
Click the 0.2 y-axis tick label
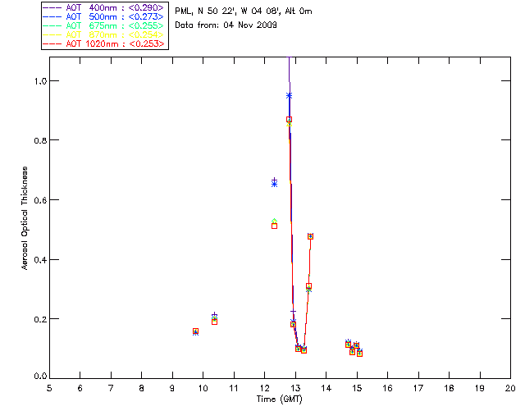[40, 319]
